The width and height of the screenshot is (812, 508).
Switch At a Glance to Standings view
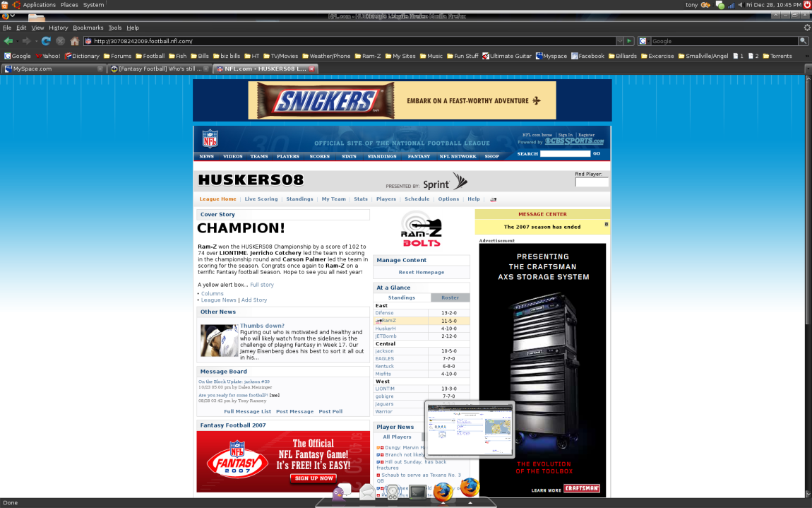(x=401, y=297)
